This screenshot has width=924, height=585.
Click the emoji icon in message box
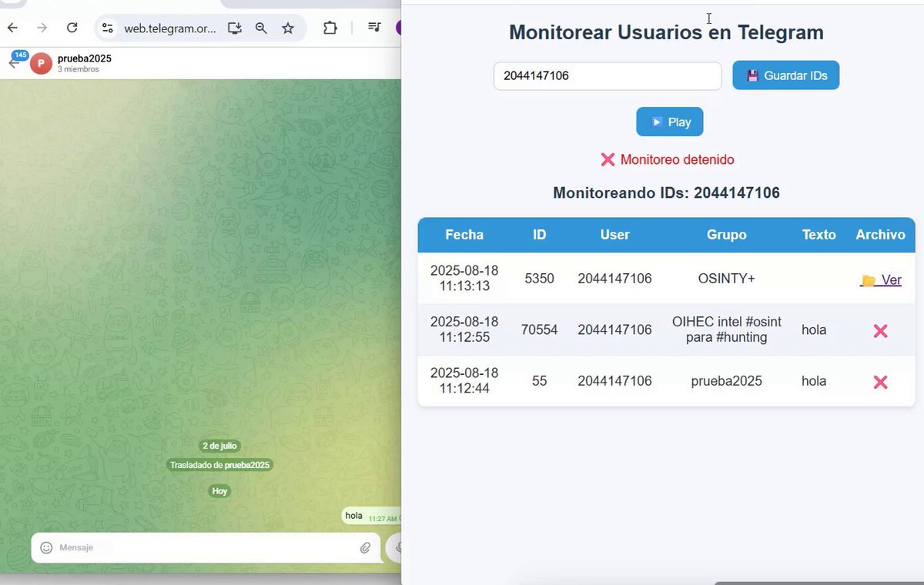(46, 547)
